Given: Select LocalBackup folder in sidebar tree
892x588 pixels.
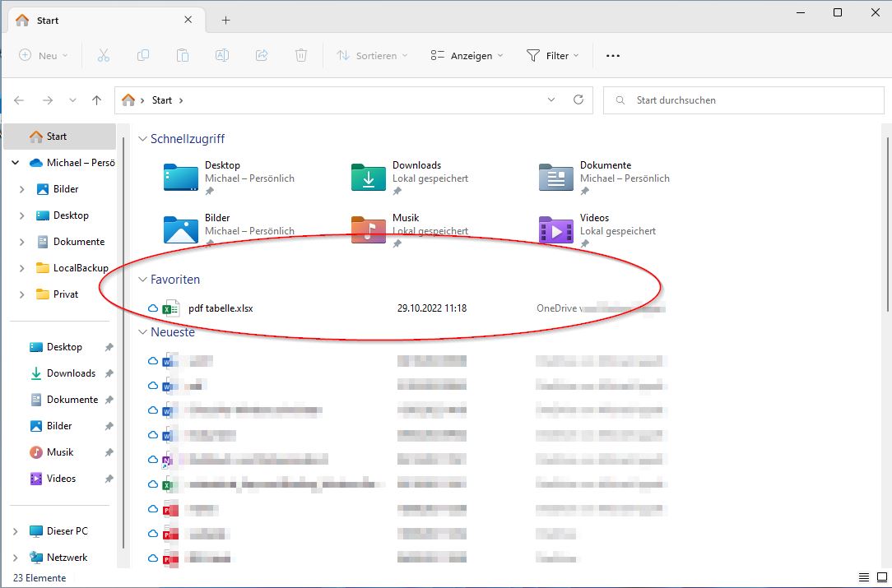Looking at the screenshot, I should (80, 268).
